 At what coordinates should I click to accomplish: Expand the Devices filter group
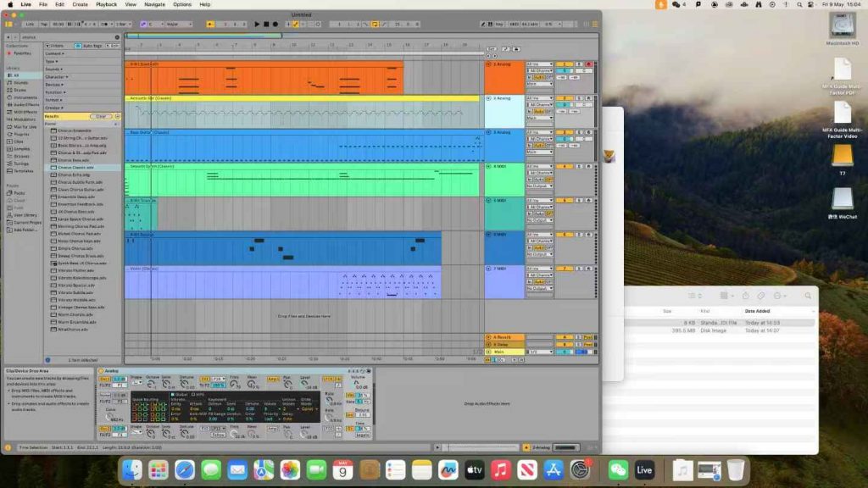pos(55,85)
